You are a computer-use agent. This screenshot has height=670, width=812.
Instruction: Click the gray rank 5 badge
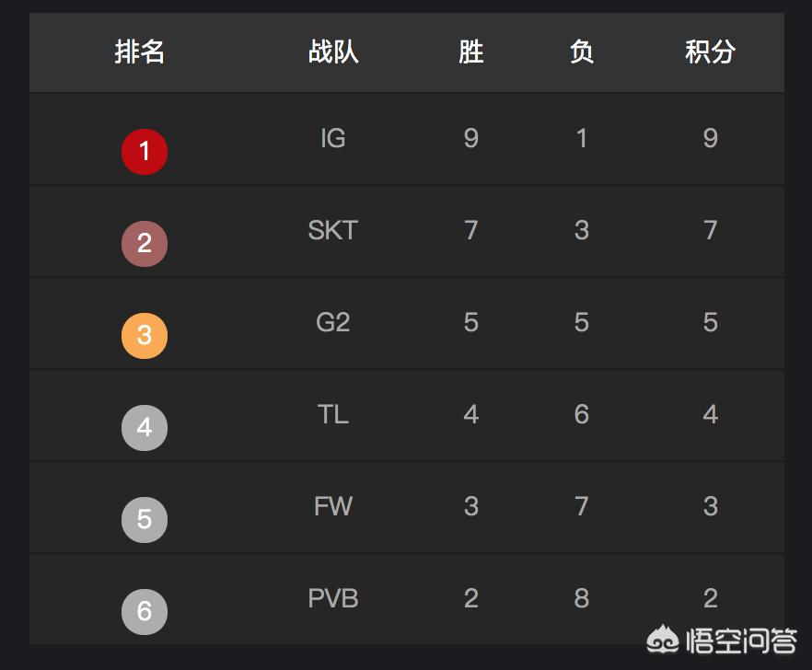pyautogui.click(x=145, y=520)
